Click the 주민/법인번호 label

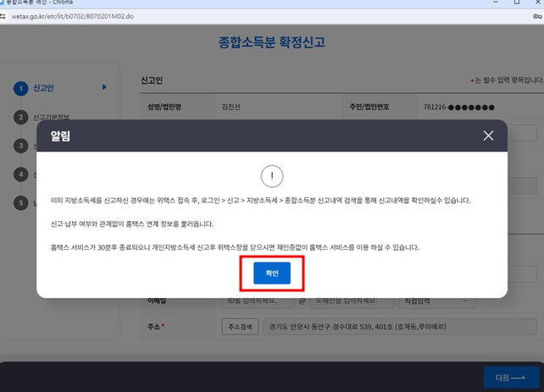coord(369,107)
